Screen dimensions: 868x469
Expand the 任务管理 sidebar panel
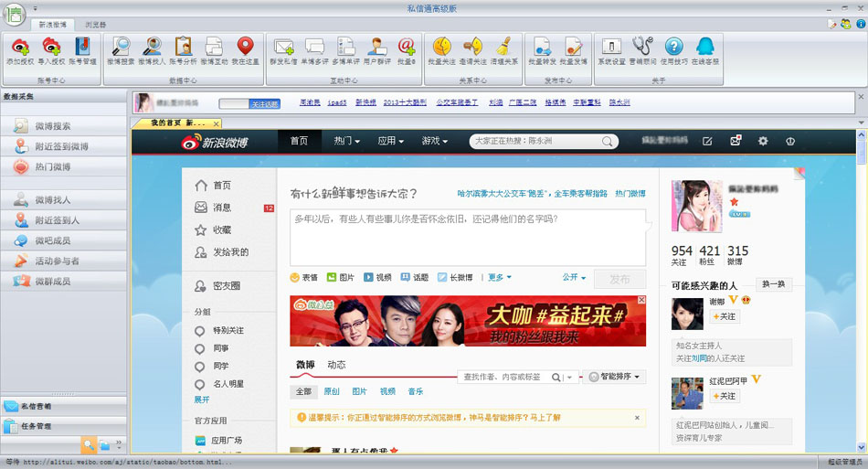tap(64, 426)
